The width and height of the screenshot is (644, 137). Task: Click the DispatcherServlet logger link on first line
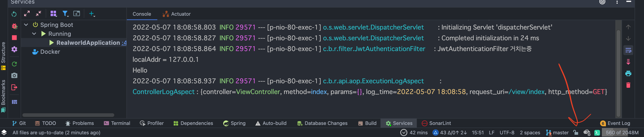(373, 27)
